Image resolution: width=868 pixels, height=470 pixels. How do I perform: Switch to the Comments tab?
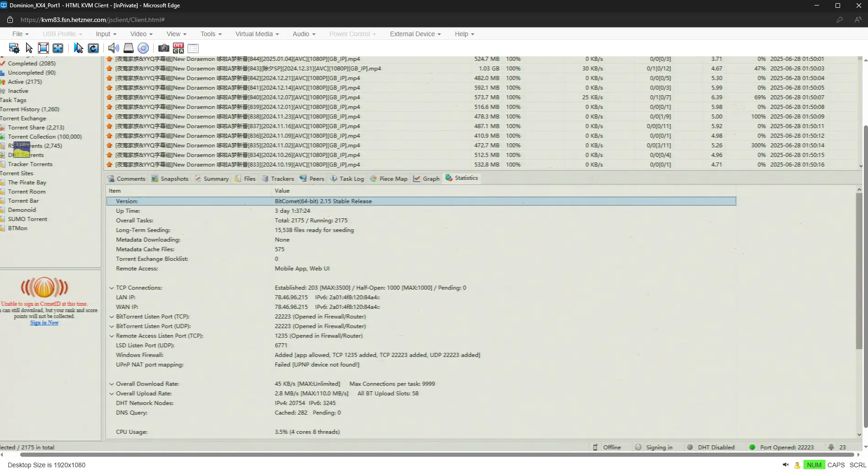[x=126, y=178]
